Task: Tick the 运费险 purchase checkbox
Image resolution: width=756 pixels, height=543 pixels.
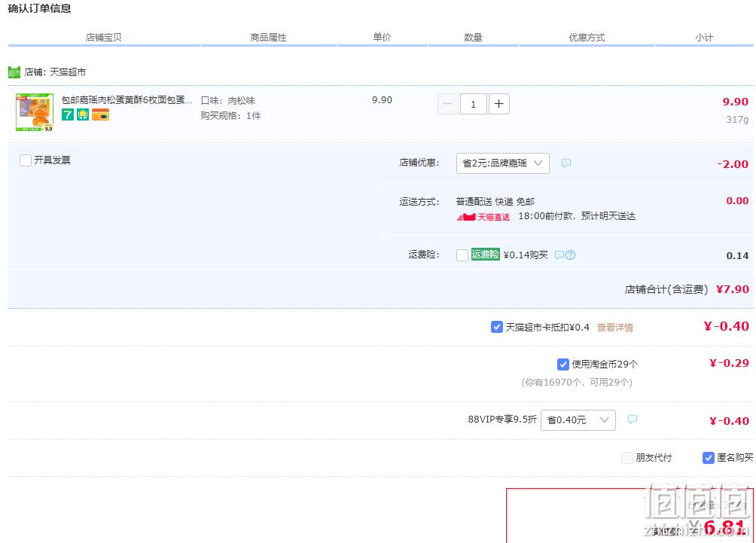Action: [462, 255]
